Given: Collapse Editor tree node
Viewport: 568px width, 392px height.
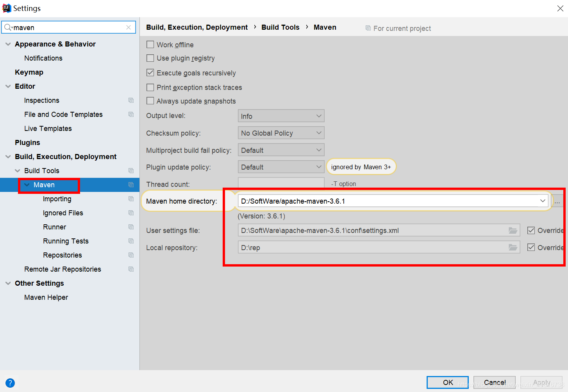Looking at the screenshot, I should tap(8, 86).
